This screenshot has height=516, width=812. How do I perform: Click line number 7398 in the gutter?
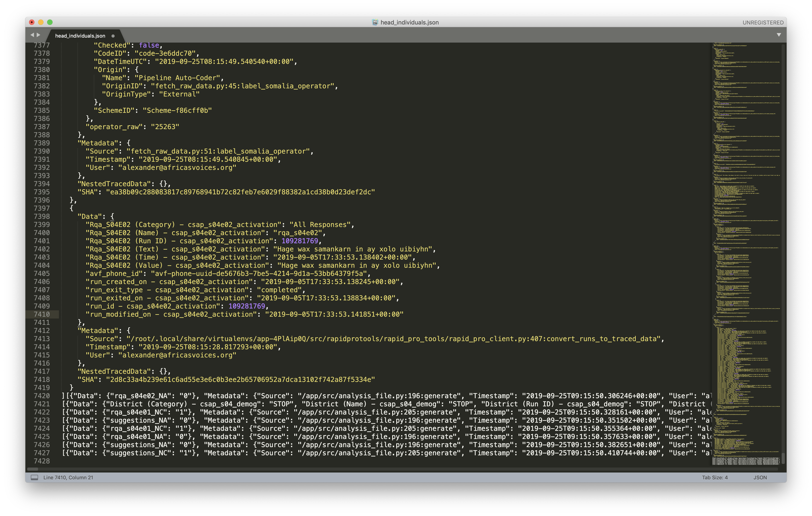tap(41, 216)
